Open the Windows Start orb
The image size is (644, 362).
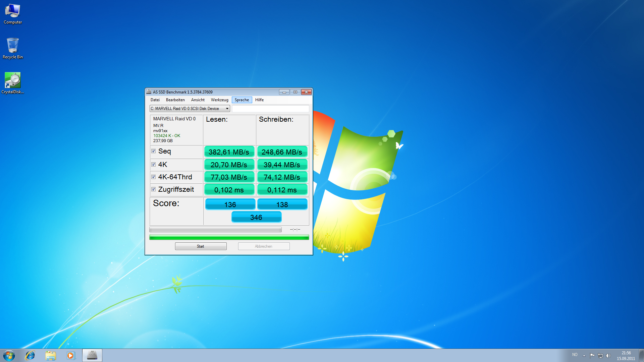[x=9, y=355]
